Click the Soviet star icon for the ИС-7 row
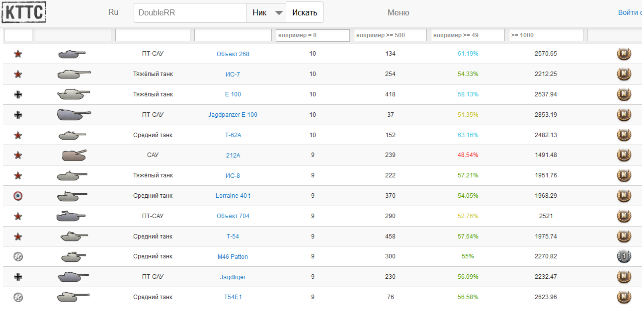The height and width of the screenshot is (316, 644). (x=18, y=74)
